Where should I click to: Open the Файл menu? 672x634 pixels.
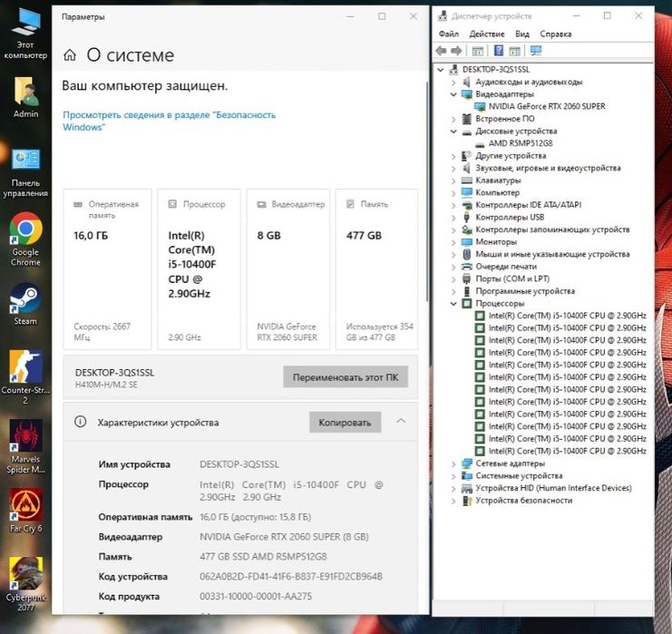click(x=448, y=34)
